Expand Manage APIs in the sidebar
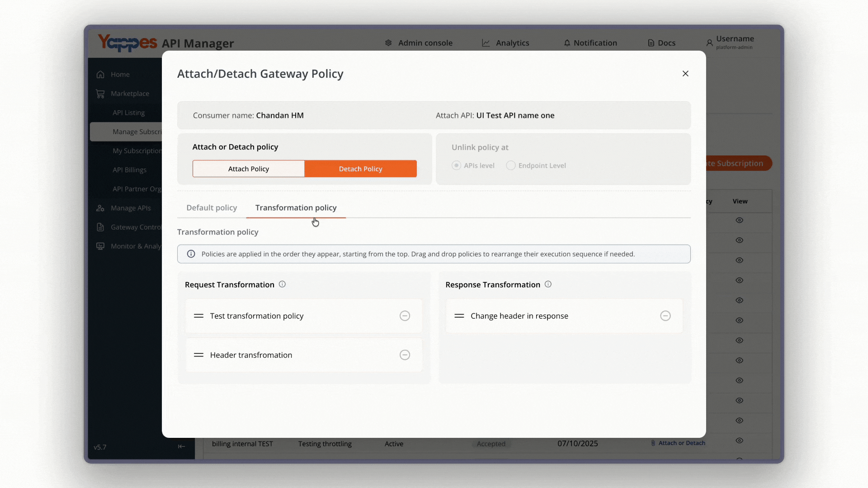 (131, 208)
